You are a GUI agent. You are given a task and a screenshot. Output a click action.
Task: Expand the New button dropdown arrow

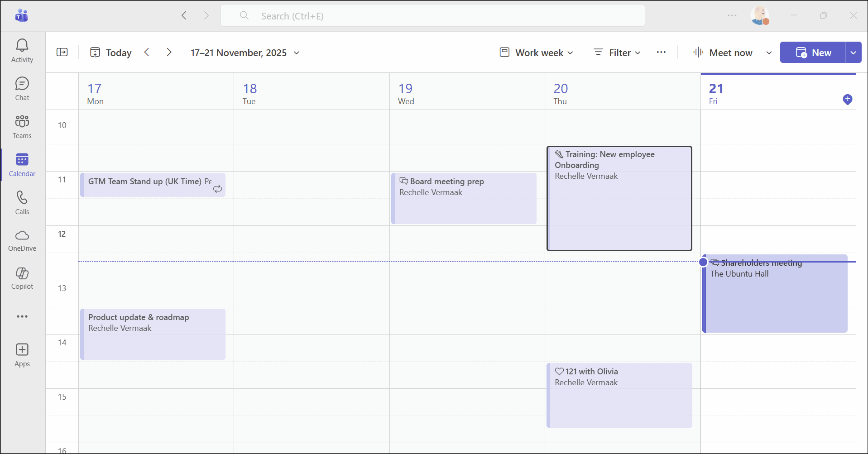point(854,53)
